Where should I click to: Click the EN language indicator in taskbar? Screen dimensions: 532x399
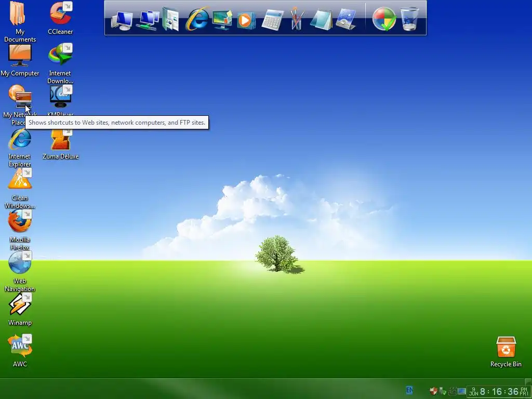(409, 390)
